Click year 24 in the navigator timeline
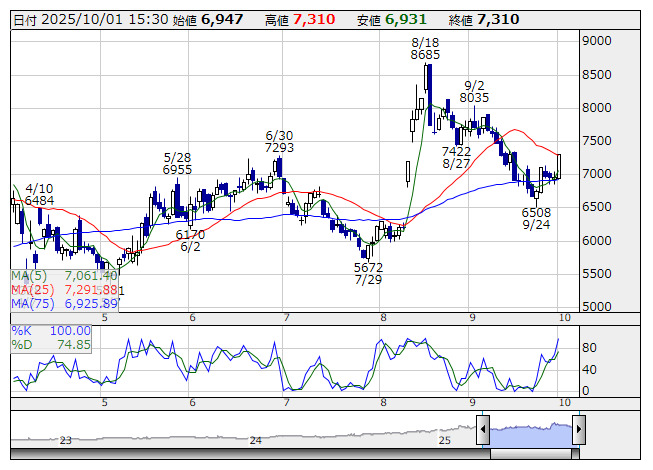 [256, 440]
